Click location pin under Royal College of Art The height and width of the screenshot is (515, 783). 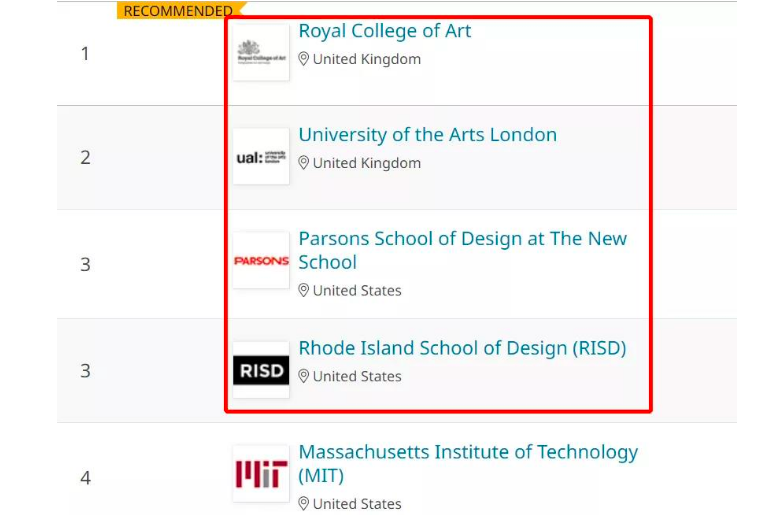click(304, 59)
